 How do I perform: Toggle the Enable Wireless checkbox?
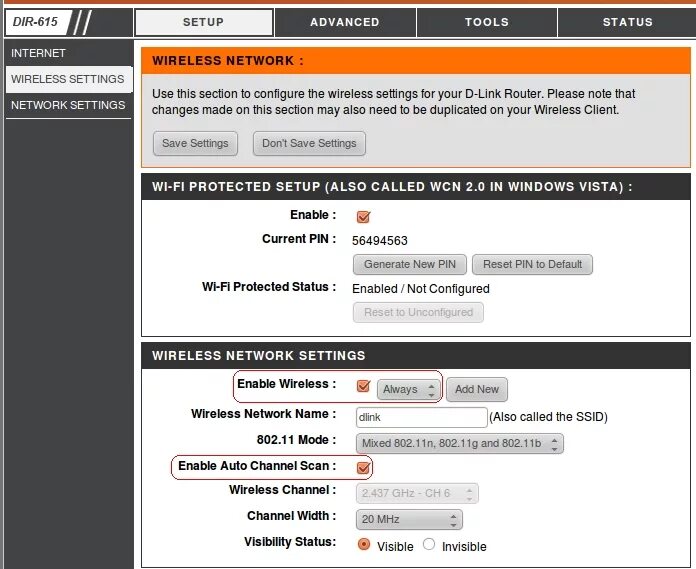[x=363, y=386]
